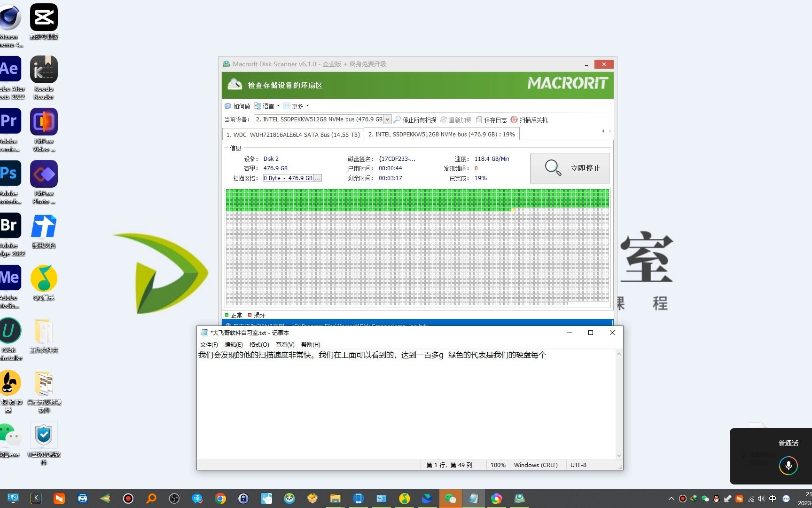812x508 pixels.
Task: Click the 立即停止 stop now button
Action: pyautogui.click(x=570, y=168)
